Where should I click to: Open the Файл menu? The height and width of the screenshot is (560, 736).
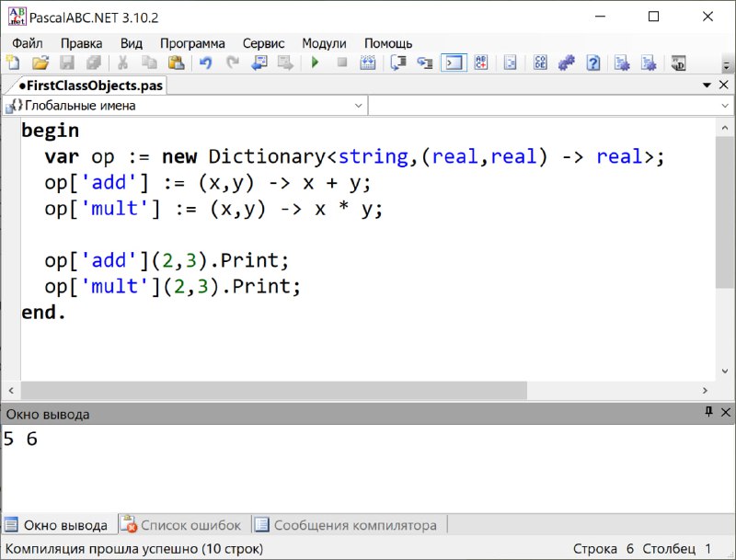[x=28, y=43]
